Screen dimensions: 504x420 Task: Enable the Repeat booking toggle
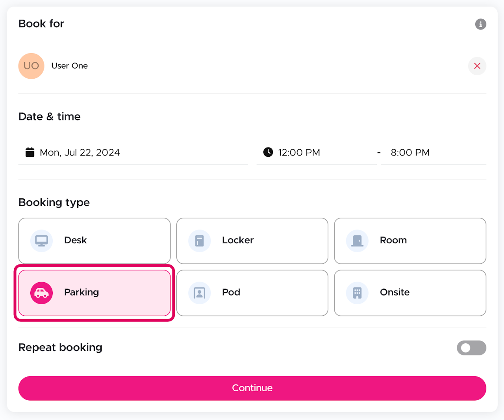[x=471, y=348]
